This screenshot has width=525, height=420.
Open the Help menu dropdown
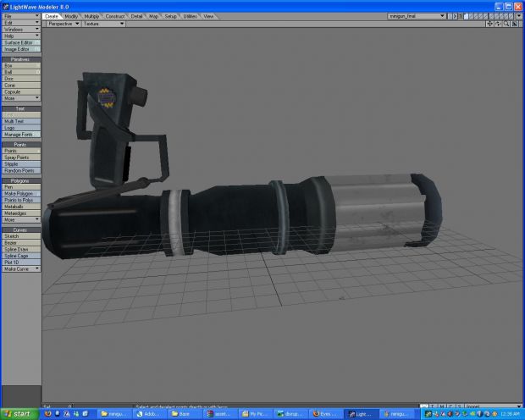[x=21, y=36]
